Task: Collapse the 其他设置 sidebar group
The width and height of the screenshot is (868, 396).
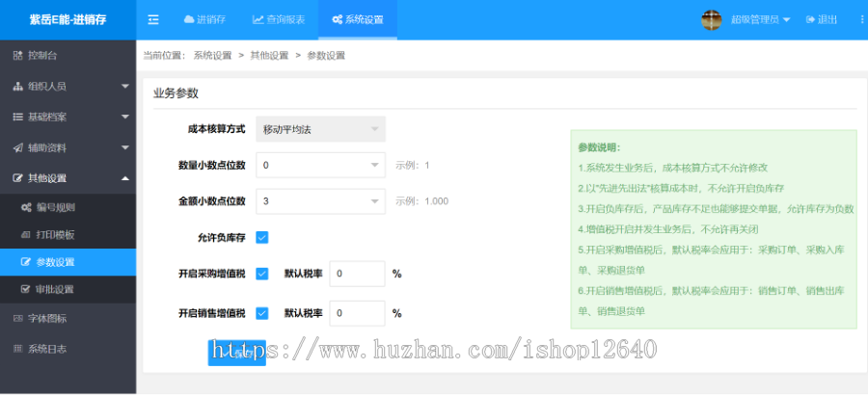Action: click(x=68, y=178)
